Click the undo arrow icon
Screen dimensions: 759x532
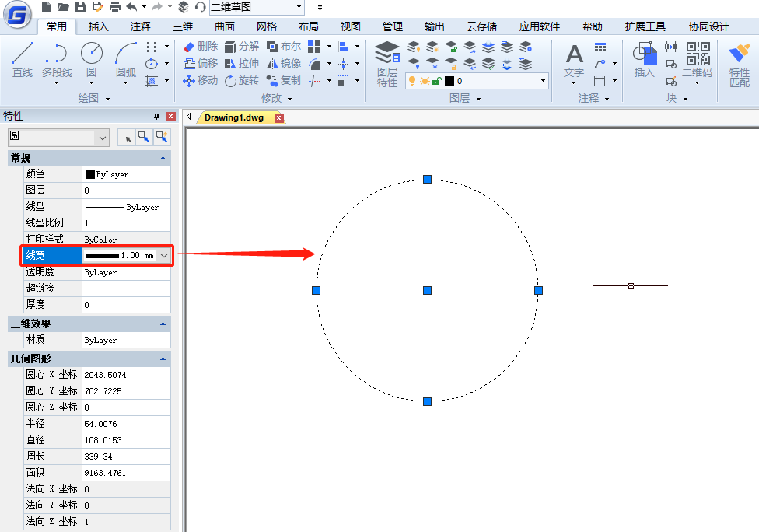[131, 7]
